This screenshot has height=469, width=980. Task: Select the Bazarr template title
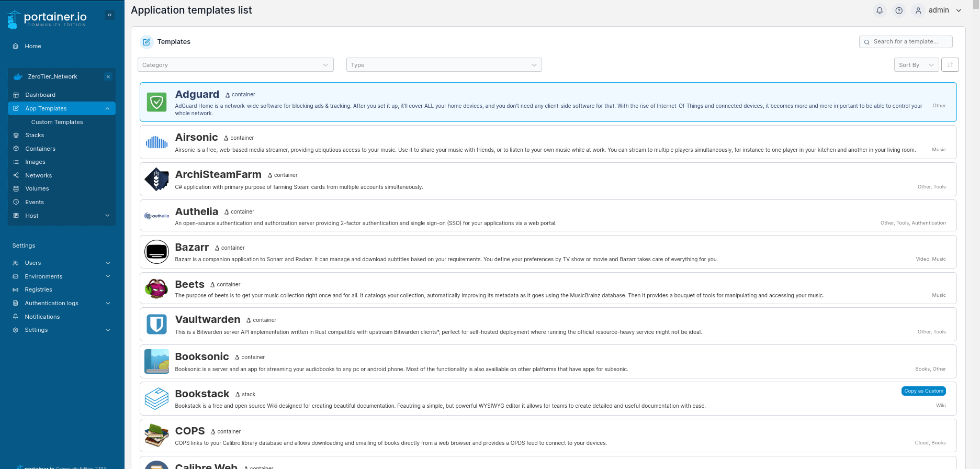coord(192,247)
